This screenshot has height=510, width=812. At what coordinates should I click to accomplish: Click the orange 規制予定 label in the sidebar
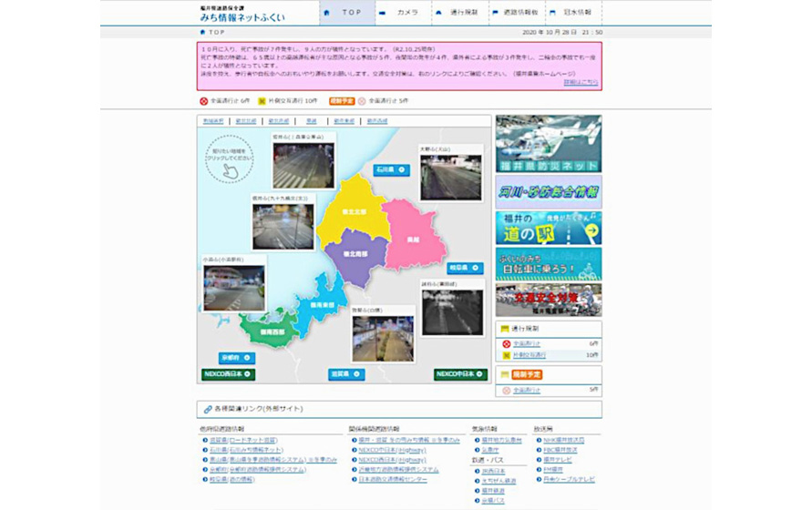pyautogui.click(x=527, y=374)
